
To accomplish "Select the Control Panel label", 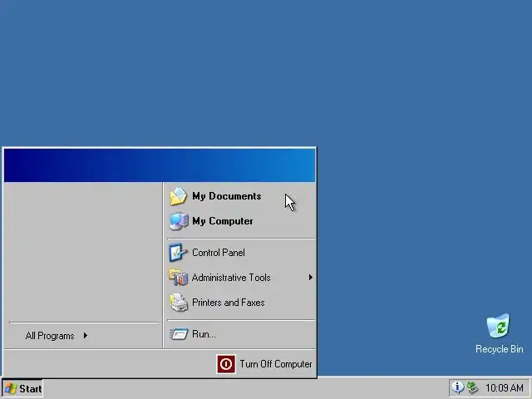I will (x=219, y=253).
